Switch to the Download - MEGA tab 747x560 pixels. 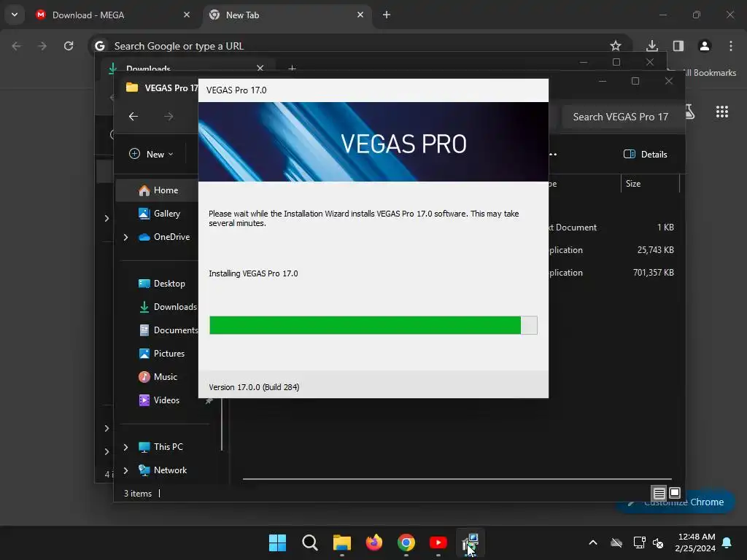[x=113, y=15]
